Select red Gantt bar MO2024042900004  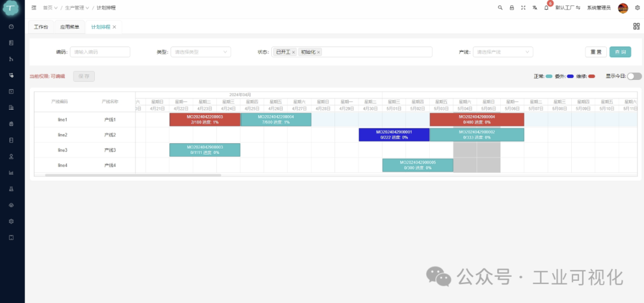point(477,119)
